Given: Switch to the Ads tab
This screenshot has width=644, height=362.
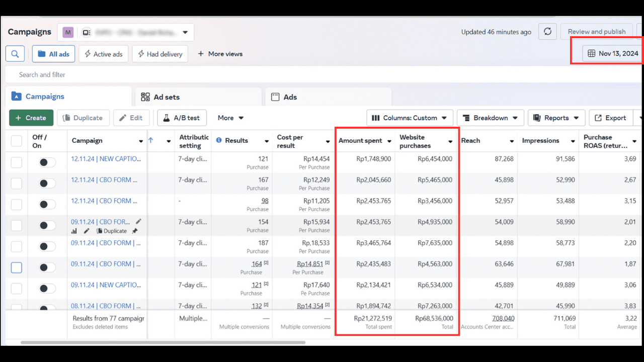Looking at the screenshot, I should (x=290, y=97).
